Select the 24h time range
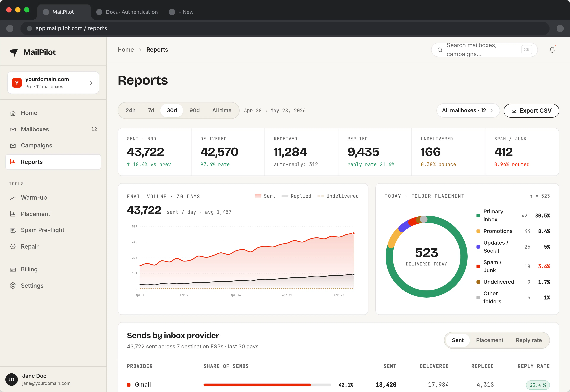 131,110
